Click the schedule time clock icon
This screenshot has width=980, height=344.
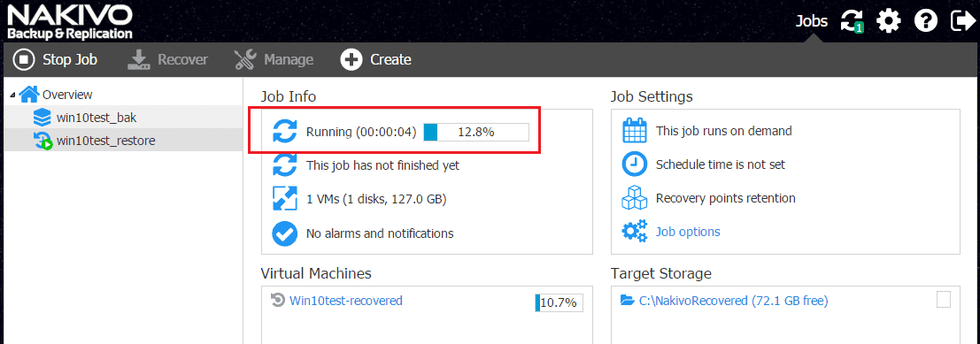[x=635, y=164]
